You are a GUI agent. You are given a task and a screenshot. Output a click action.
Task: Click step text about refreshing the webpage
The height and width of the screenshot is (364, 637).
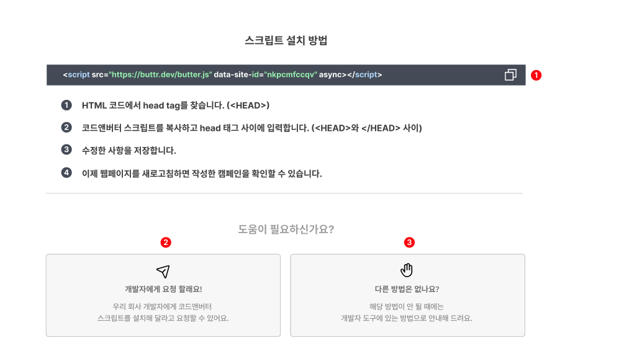click(x=202, y=174)
